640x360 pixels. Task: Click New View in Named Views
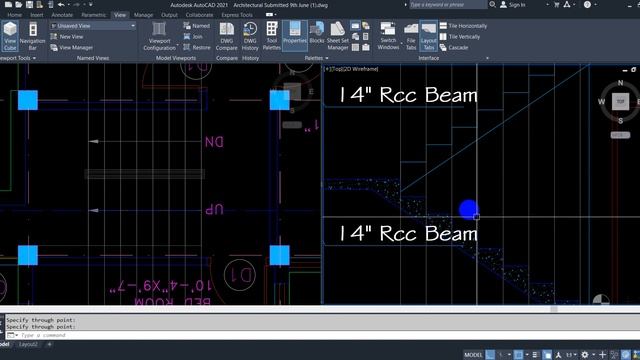67,37
